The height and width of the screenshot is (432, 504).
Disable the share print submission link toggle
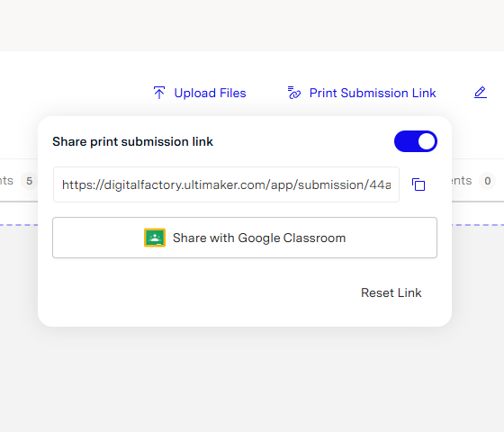[415, 141]
